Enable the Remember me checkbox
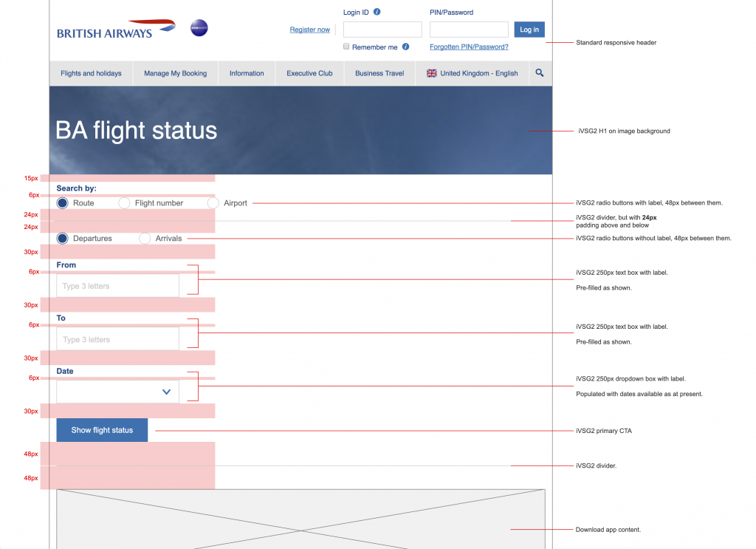 [347, 47]
